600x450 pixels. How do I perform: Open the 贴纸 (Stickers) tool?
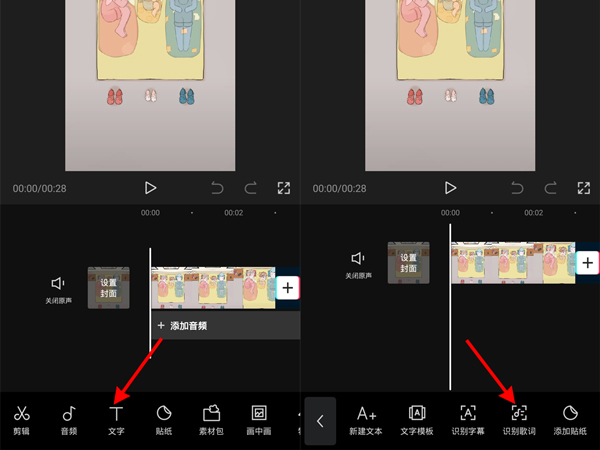click(x=164, y=420)
